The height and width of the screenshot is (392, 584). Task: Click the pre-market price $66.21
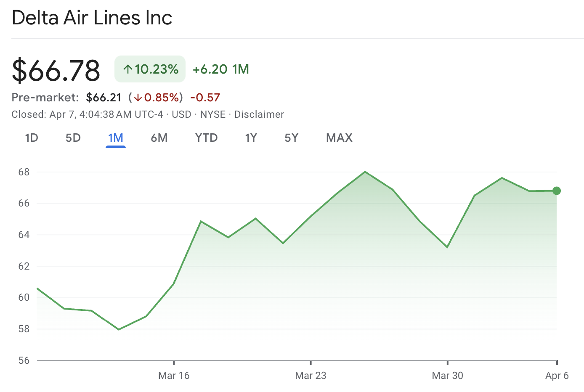pyautogui.click(x=104, y=98)
